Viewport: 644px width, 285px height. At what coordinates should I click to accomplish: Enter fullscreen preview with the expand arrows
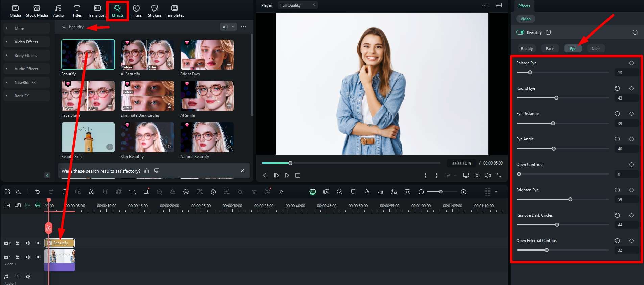coord(499,175)
